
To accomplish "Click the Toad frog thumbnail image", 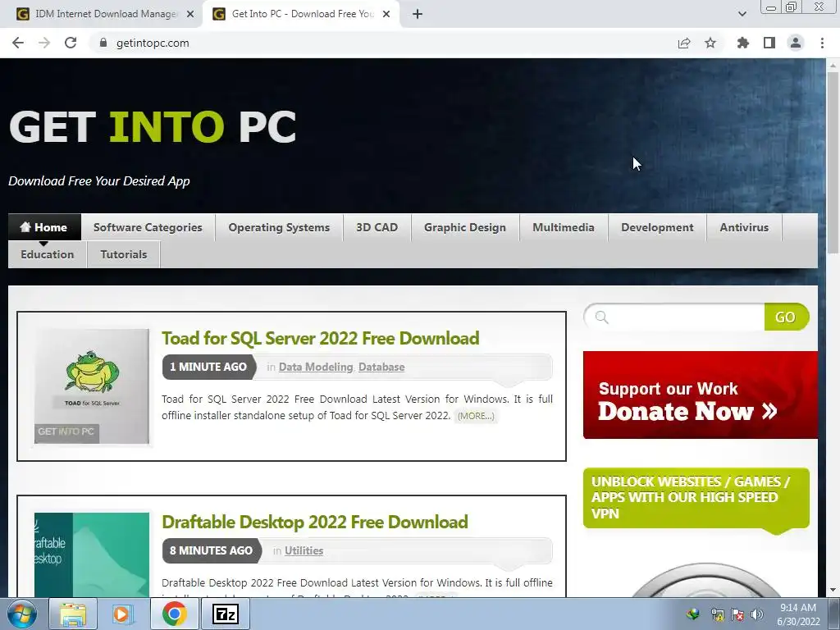I will point(92,386).
